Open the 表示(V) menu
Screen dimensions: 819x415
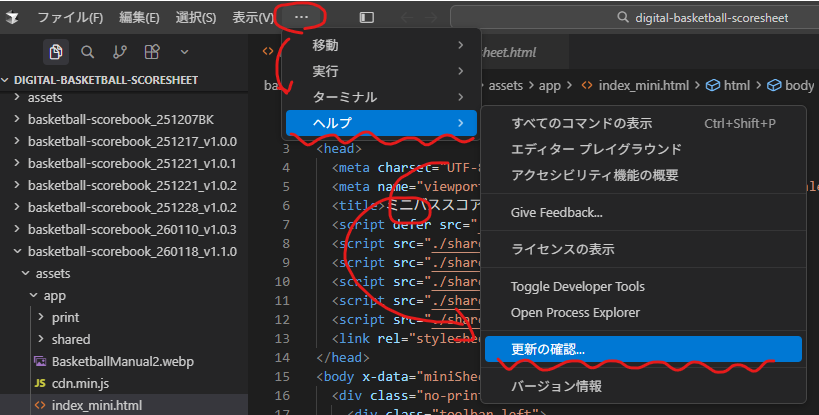point(253,17)
